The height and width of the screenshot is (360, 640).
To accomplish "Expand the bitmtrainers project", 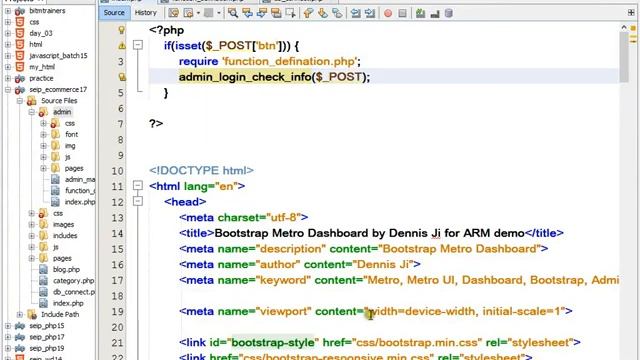I will (x=8, y=11).
